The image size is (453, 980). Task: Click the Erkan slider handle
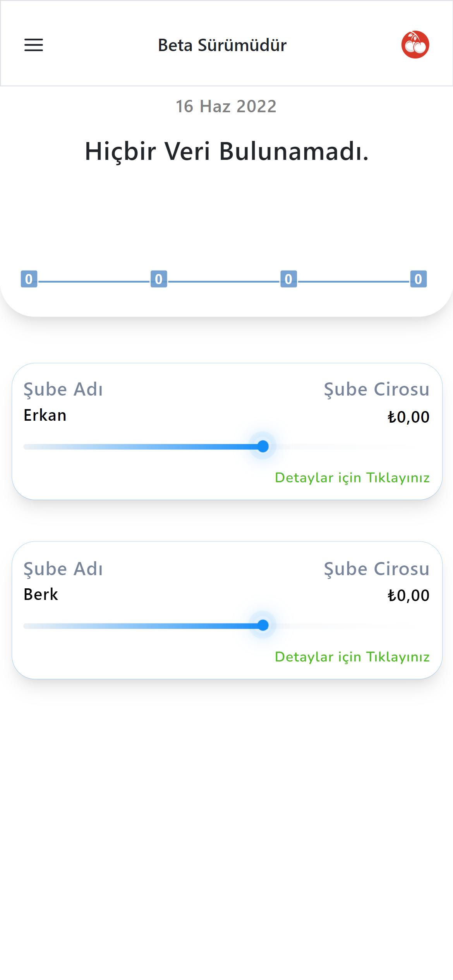pyautogui.click(x=263, y=446)
